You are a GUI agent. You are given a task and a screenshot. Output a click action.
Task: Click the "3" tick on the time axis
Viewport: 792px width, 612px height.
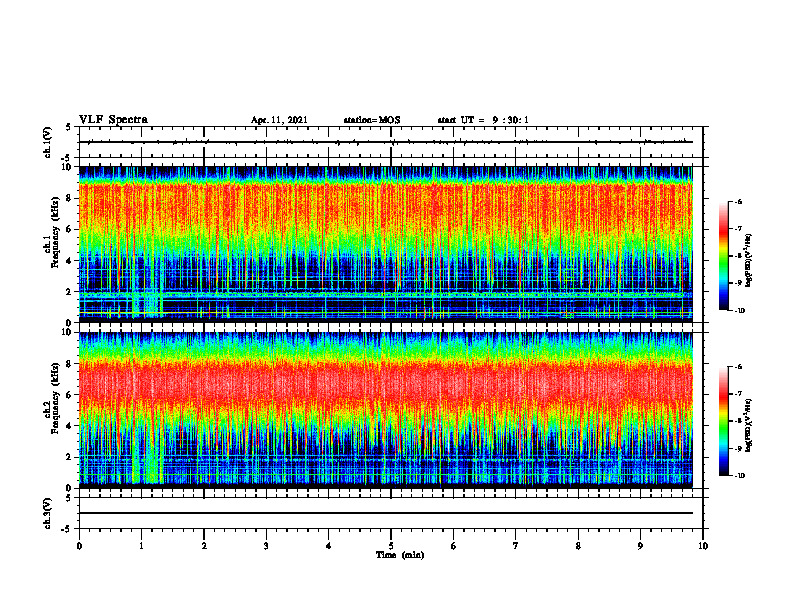click(x=266, y=546)
